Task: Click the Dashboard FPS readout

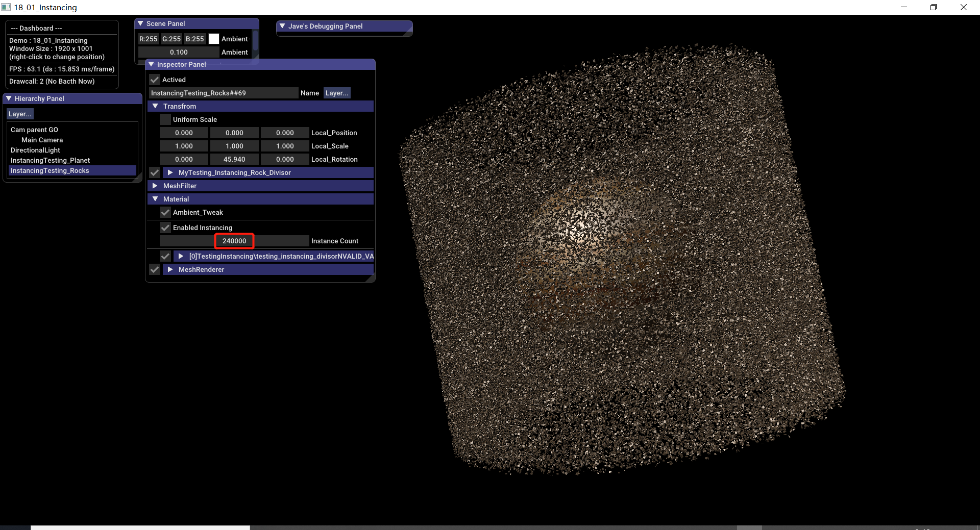Action: (62, 69)
